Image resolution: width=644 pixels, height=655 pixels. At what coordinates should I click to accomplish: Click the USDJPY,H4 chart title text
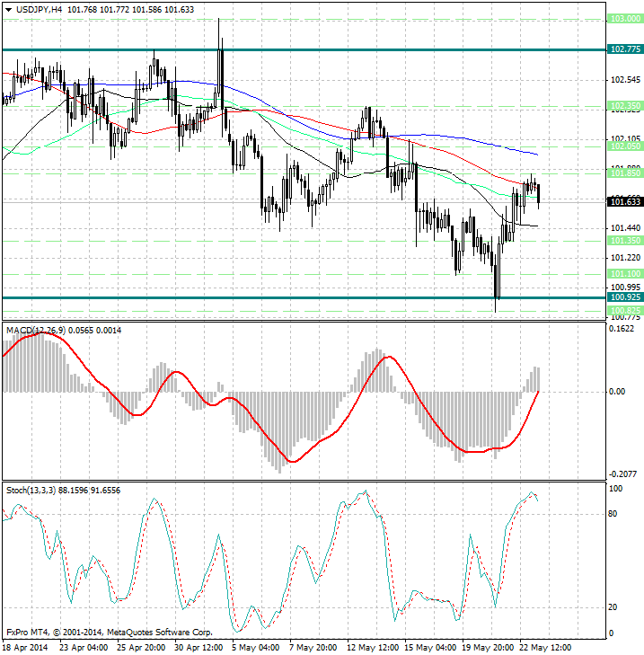tap(39, 9)
